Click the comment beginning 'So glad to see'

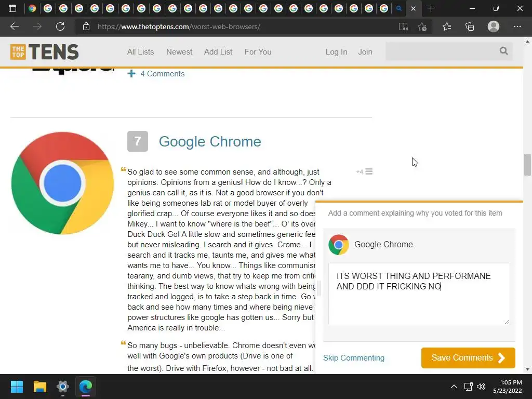tap(229, 250)
